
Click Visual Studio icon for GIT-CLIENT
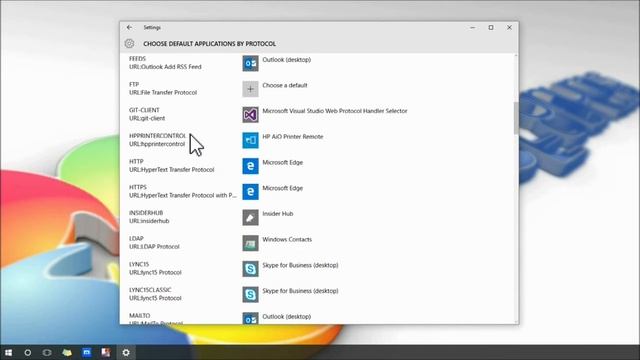(x=250, y=115)
